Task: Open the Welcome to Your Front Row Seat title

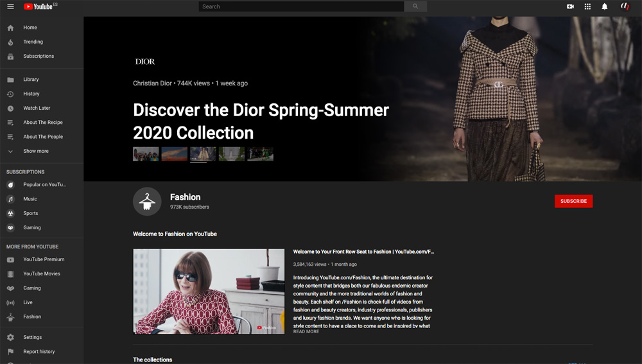Action: [363, 252]
